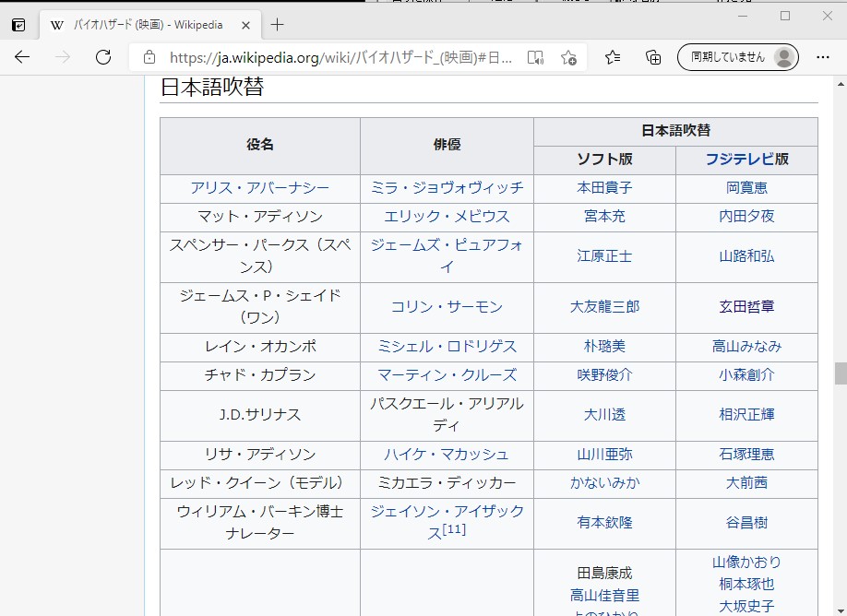Open the 谷昌樹 link
This screenshot has height=616, width=847.
[x=746, y=523]
